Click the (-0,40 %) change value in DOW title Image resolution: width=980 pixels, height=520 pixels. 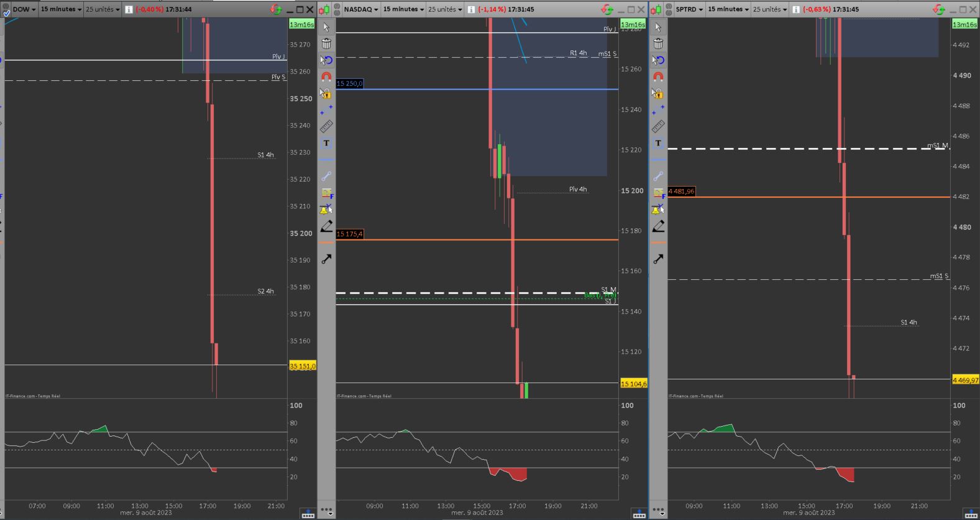(x=149, y=9)
